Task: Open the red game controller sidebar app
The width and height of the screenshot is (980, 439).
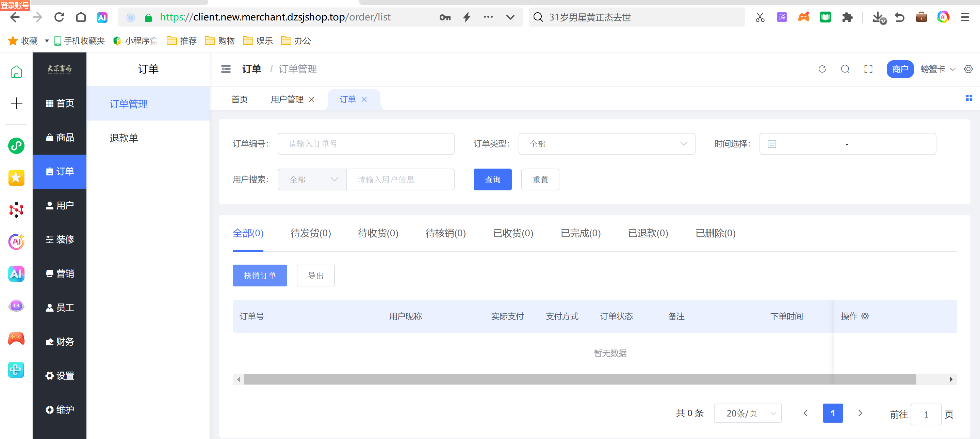Action: pos(16,338)
